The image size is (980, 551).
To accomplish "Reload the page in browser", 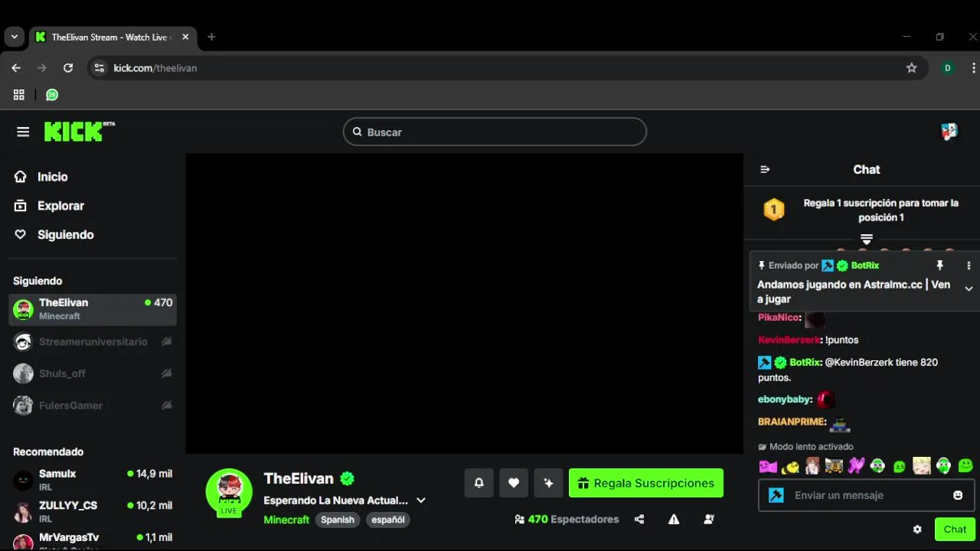I will point(68,68).
